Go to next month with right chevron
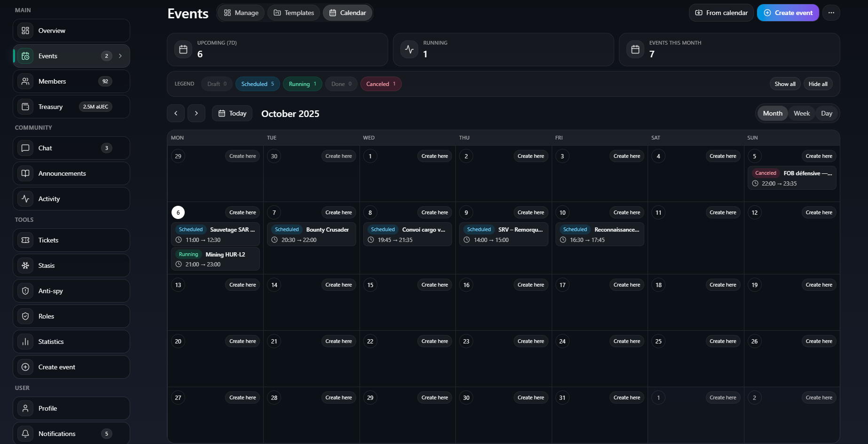The image size is (868, 444). (196, 113)
